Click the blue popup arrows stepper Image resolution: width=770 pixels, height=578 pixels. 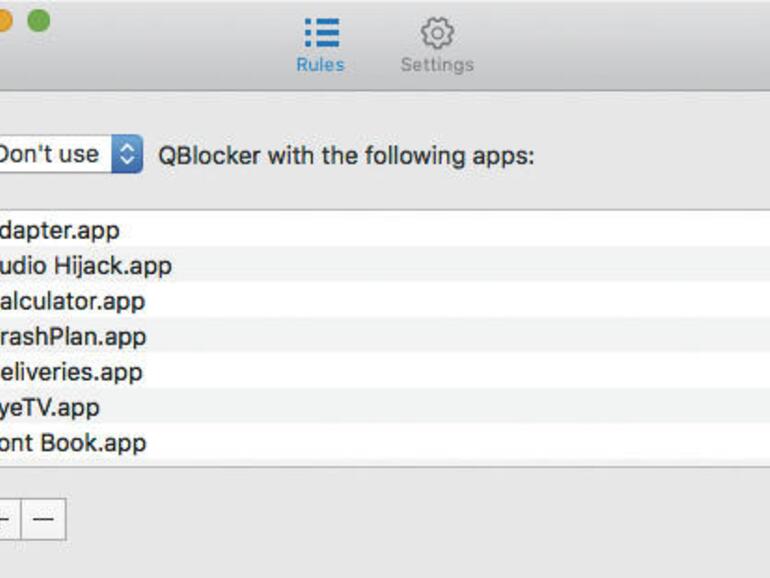pyautogui.click(x=127, y=154)
